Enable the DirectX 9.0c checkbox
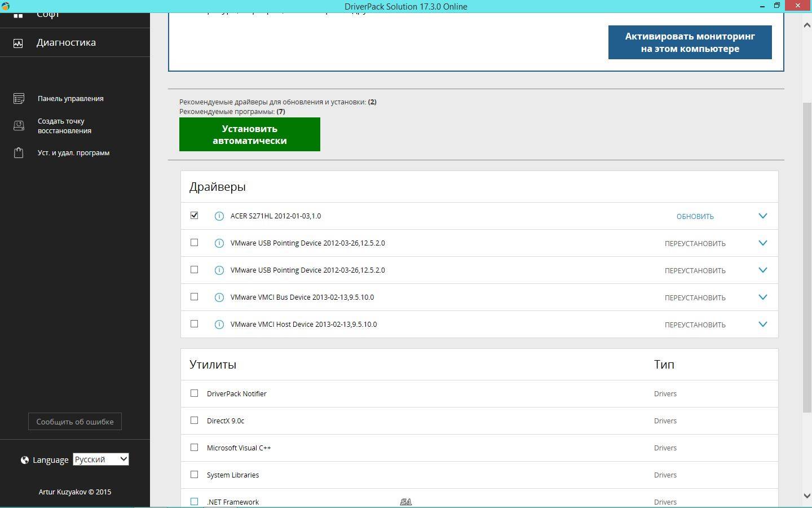Screen dimensions: 812x508 [195, 421]
